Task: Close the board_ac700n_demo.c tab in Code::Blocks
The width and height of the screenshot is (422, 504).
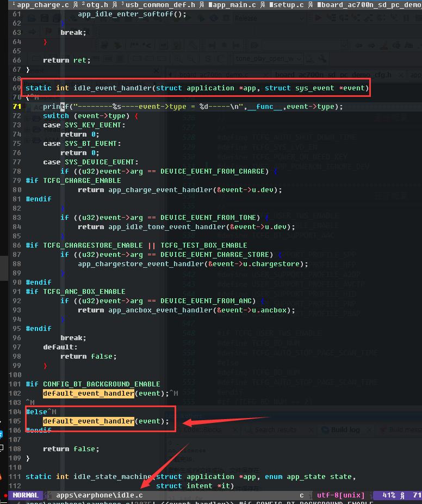Action: pos(266,75)
